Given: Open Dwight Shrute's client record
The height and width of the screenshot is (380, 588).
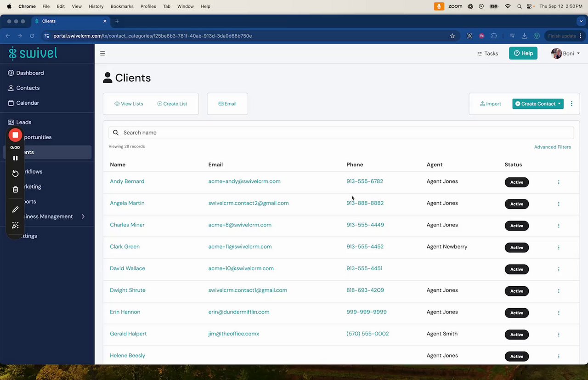Looking at the screenshot, I should coord(128,290).
